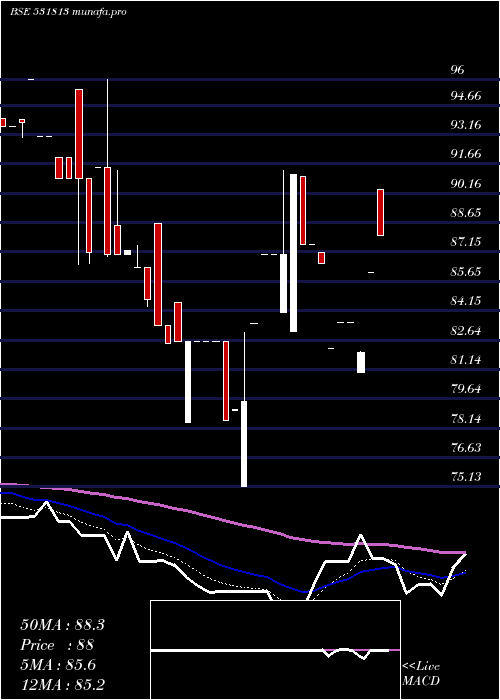Click the small white candle near 81.14
Viewport: 500px width, 700px height.
[361, 362]
